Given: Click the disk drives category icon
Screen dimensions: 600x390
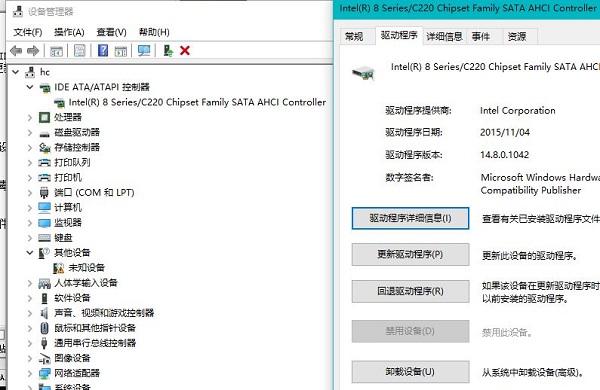Looking at the screenshot, I should point(44,133).
